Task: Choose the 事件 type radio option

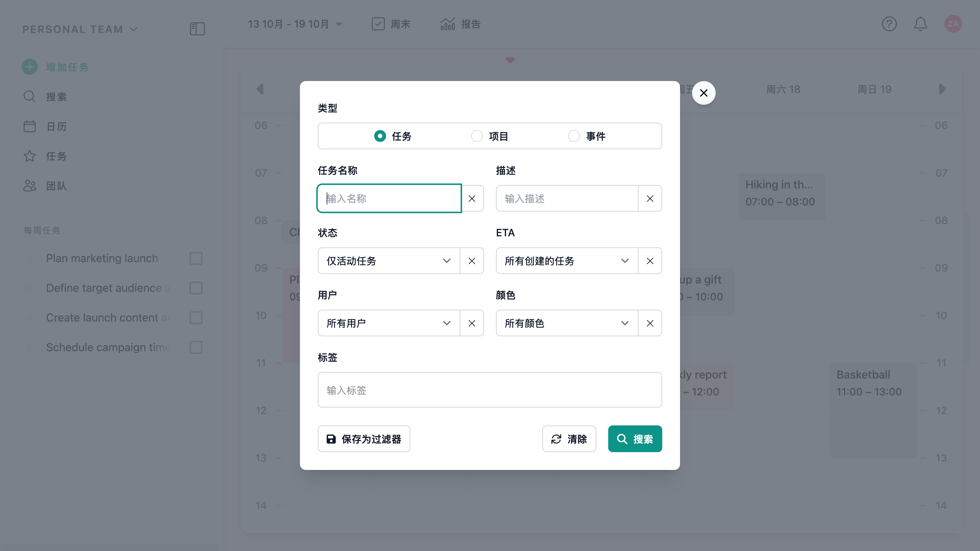Action: click(x=574, y=136)
